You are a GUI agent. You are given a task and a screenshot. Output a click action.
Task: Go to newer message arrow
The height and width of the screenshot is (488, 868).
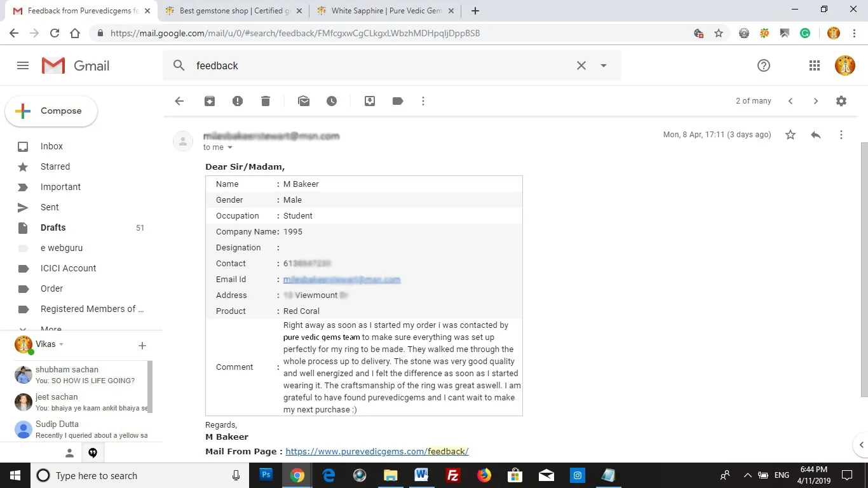pyautogui.click(x=790, y=101)
